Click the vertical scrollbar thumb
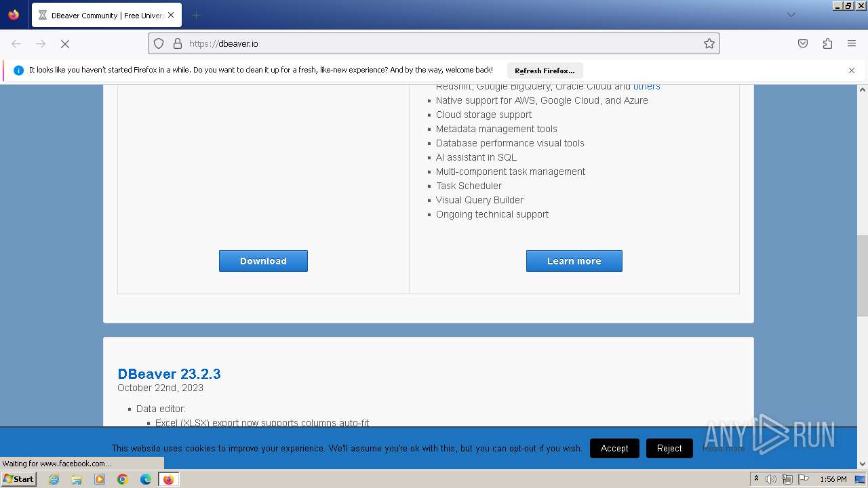 click(x=863, y=275)
